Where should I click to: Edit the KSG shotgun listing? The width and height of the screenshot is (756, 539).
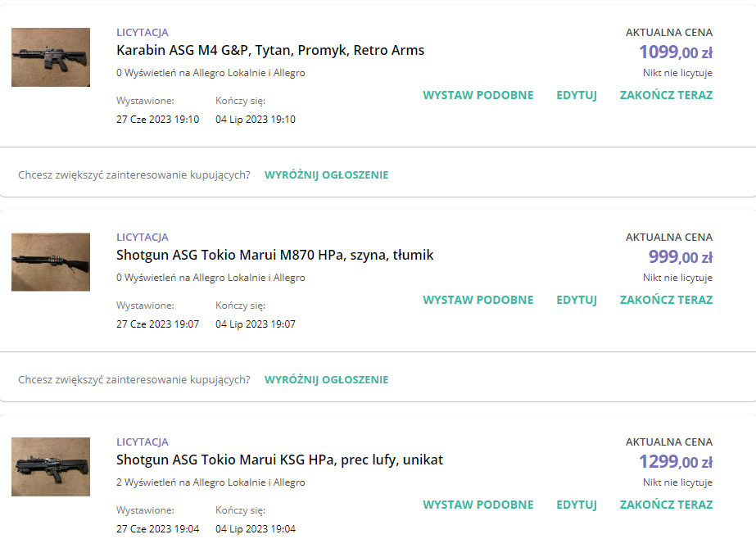[577, 505]
